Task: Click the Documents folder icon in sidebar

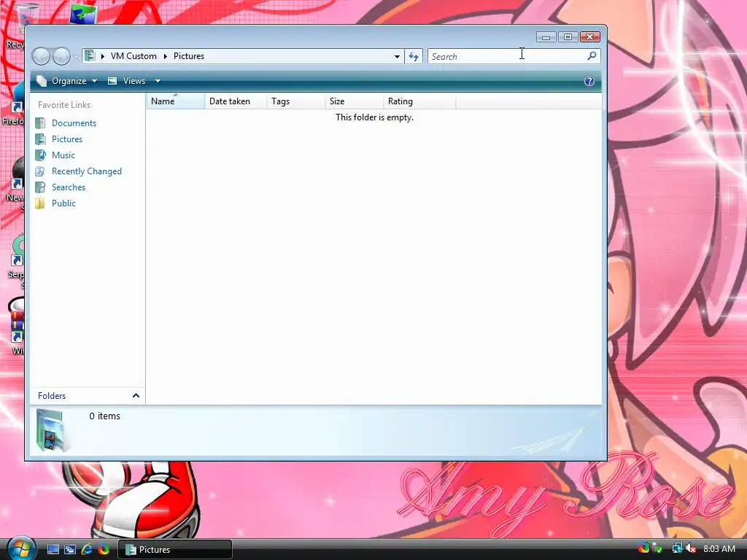Action: [x=41, y=122]
